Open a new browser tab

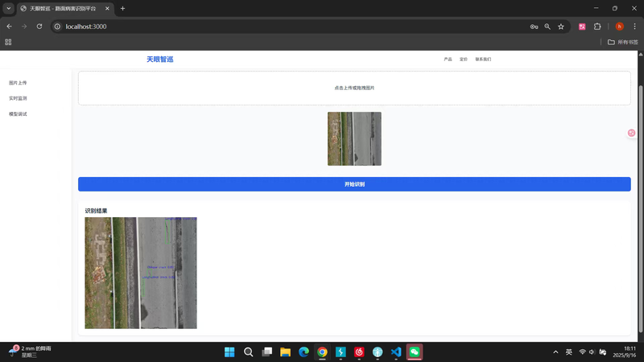[123, 8]
